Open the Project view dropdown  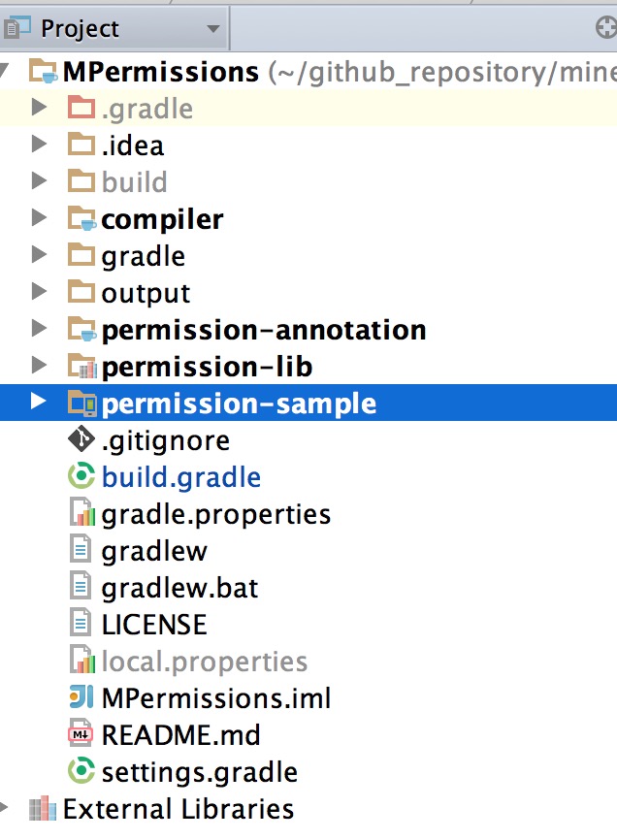[213, 28]
